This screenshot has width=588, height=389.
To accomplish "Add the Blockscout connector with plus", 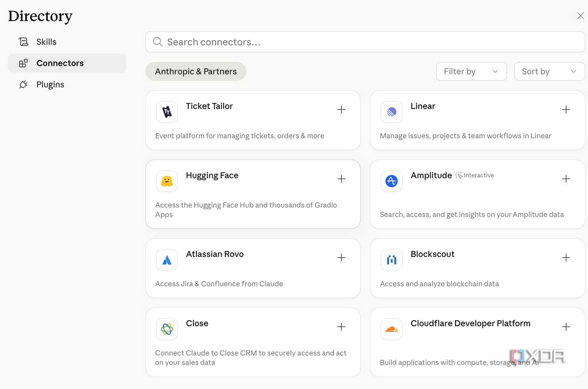I will pyautogui.click(x=566, y=258).
